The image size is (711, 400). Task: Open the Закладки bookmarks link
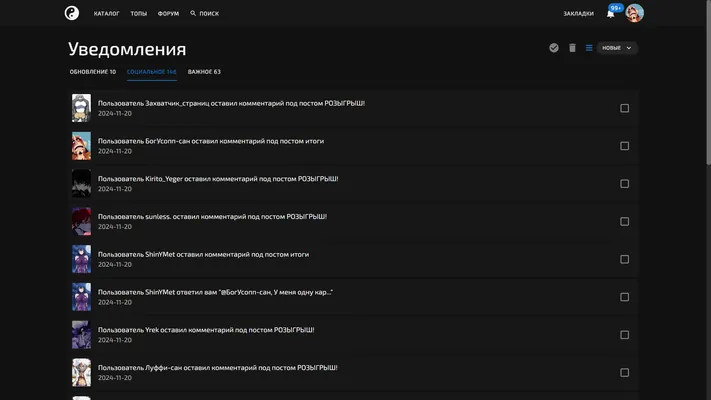[x=578, y=14]
